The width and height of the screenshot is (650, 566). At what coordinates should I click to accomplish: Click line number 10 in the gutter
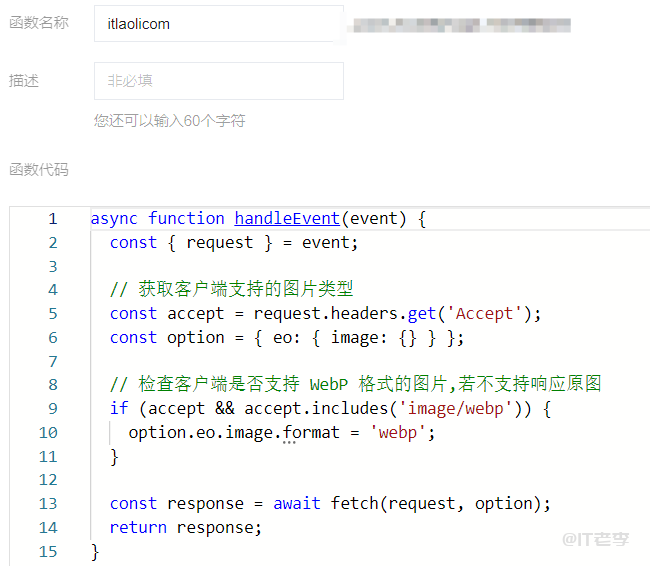click(x=48, y=433)
